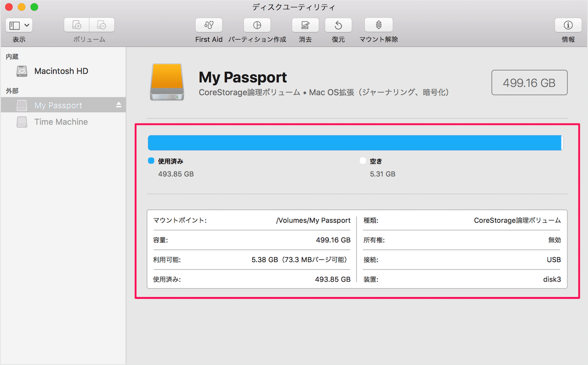Click the Time Machine drive icon

pos(22,122)
